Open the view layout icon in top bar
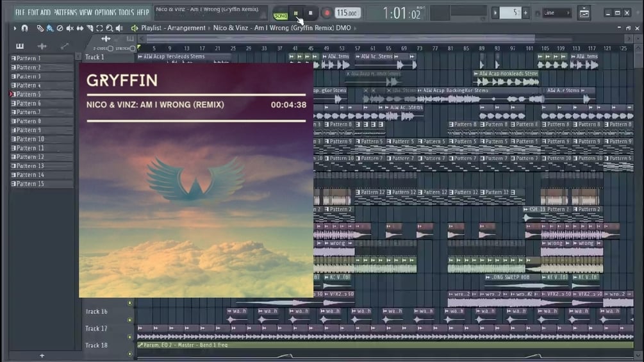This screenshot has height=362, width=644. [x=584, y=13]
